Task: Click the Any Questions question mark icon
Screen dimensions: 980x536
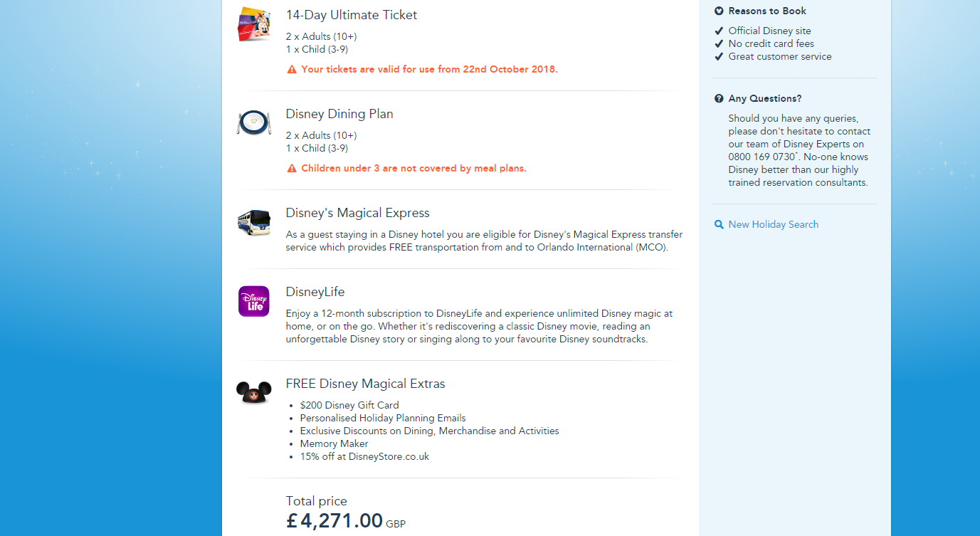Action: [719, 99]
